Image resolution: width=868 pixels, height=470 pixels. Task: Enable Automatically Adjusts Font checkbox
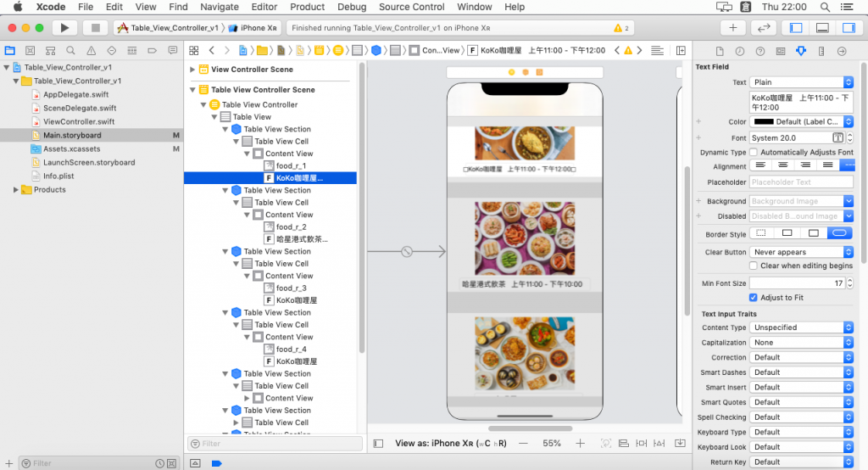[x=754, y=152]
